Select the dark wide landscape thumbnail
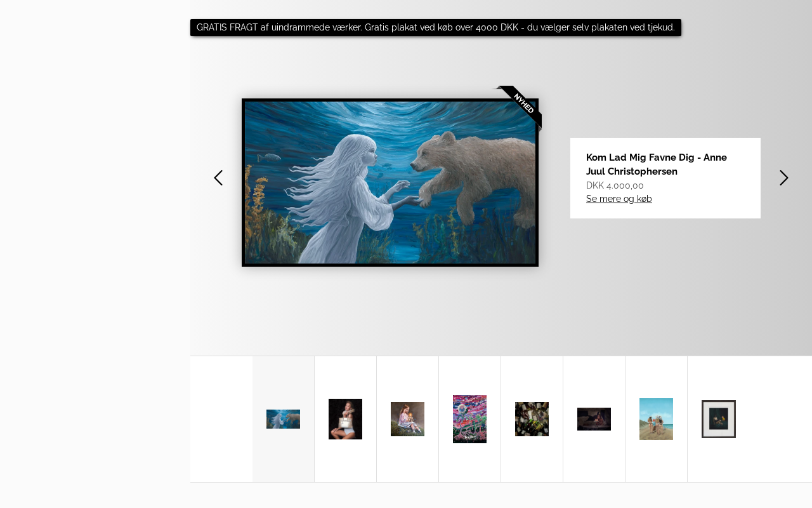Viewport: 812px width, 508px height. coord(594,419)
